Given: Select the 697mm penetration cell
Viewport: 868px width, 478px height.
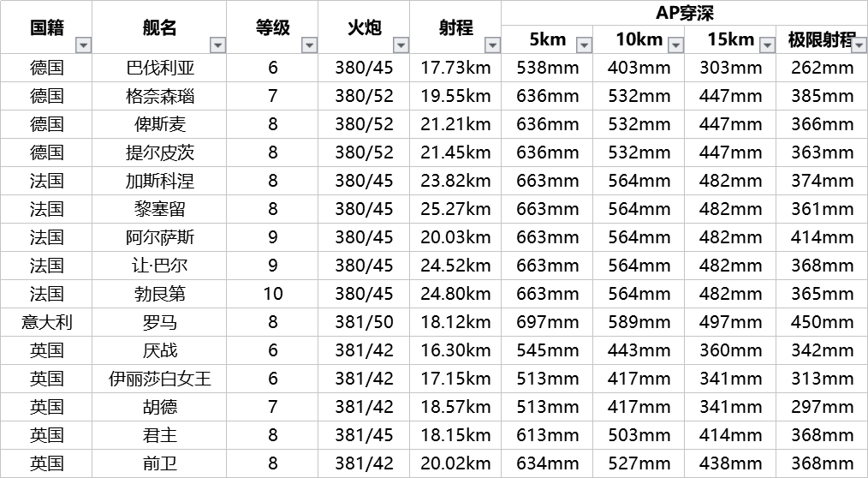Looking at the screenshot, I should 547,322.
